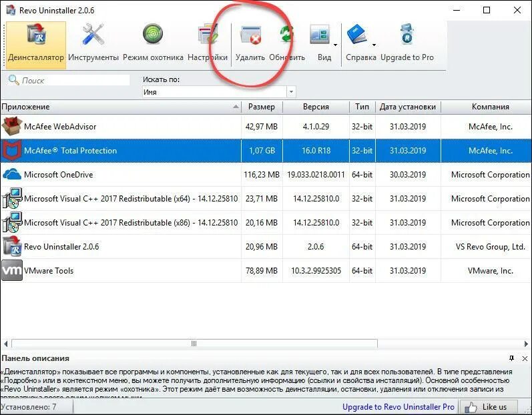Select McAfee WebAdvisor row name

click(60, 127)
